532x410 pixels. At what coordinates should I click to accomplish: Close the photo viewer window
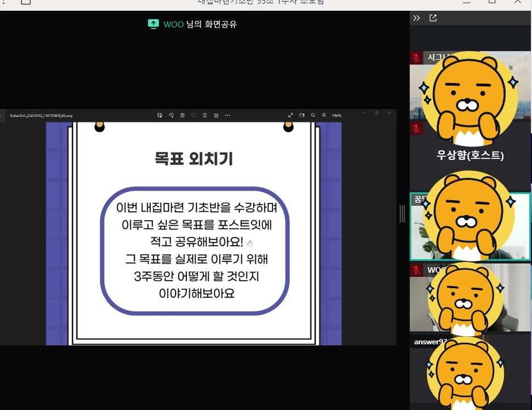coord(389,113)
